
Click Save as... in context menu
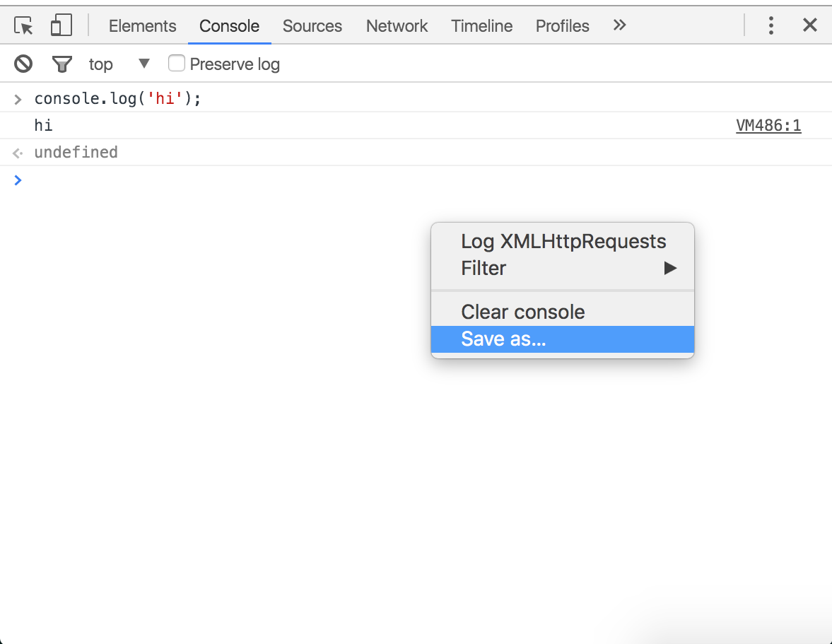pyautogui.click(x=503, y=339)
